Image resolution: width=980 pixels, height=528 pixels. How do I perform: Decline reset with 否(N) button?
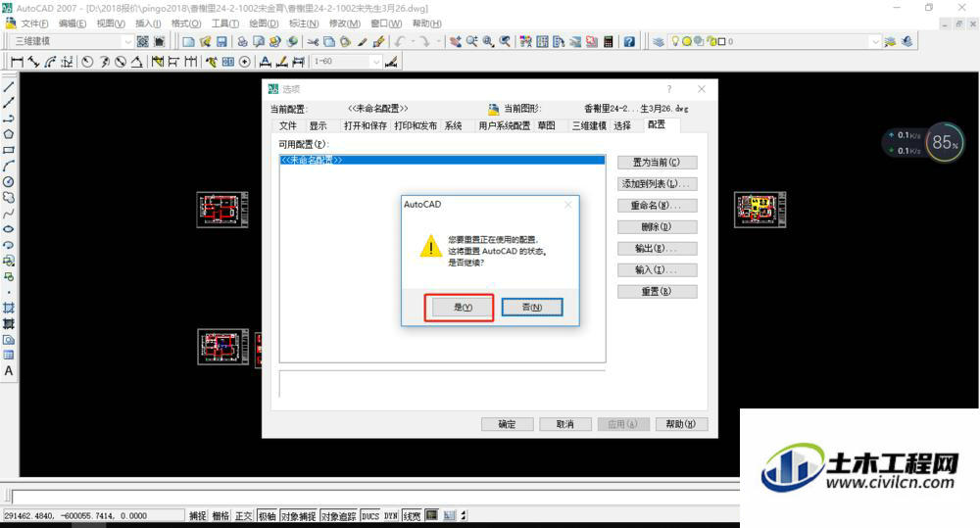click(532, 308)
